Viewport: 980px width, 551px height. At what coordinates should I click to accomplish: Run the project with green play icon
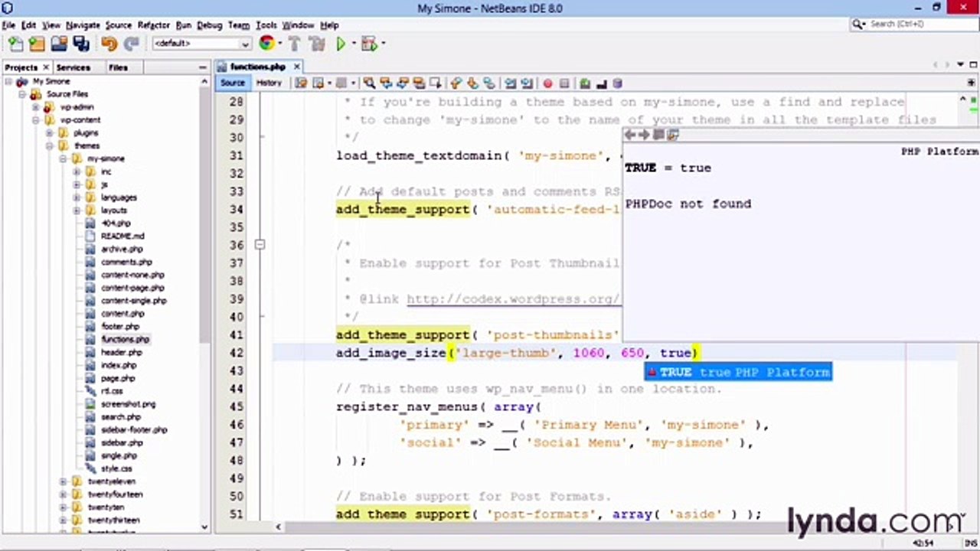click(x=341, y=44)
